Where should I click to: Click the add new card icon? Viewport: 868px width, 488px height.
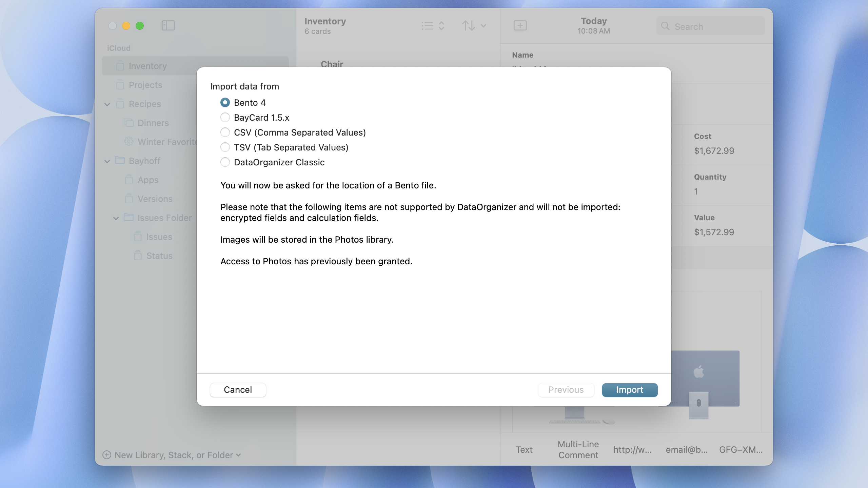[x=520, y=25]
